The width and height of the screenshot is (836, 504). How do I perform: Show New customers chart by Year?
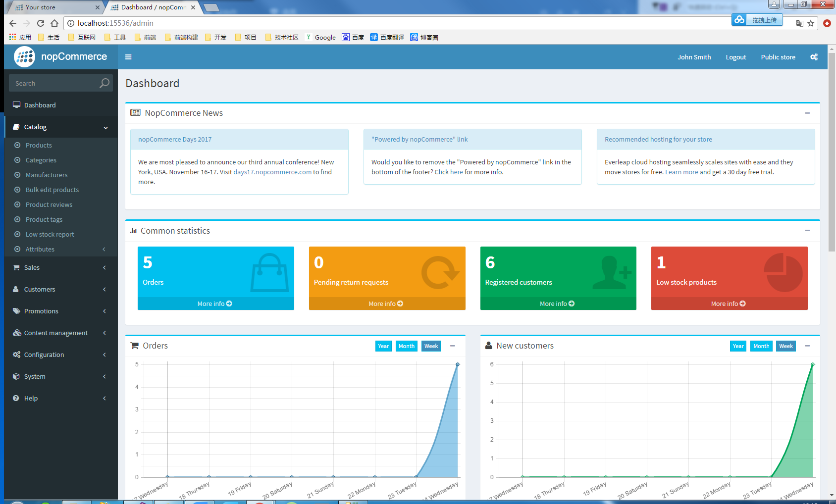pyautogui.click(x=738, y=346)
